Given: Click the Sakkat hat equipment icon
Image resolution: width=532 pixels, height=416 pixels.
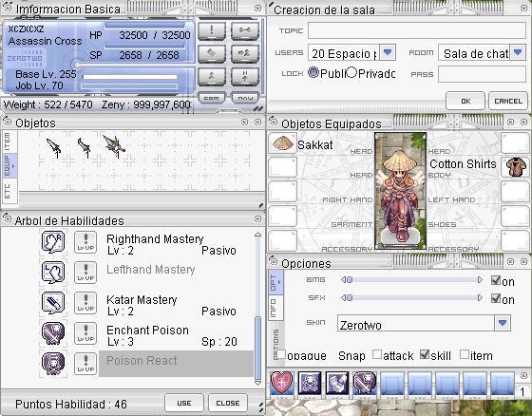Looking at the screenshot, I should click(x=283, y=143).
